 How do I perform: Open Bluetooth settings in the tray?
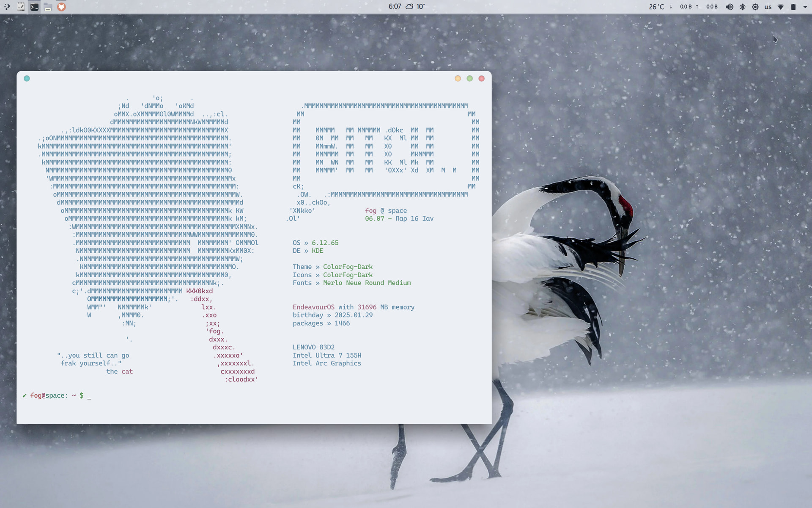coord(742,7)
